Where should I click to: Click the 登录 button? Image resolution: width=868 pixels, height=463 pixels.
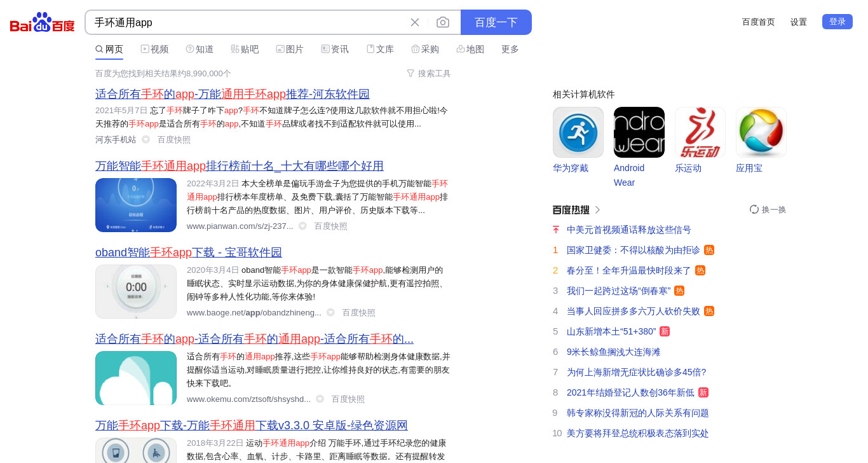pyautogui.click(x=837, y=22)
